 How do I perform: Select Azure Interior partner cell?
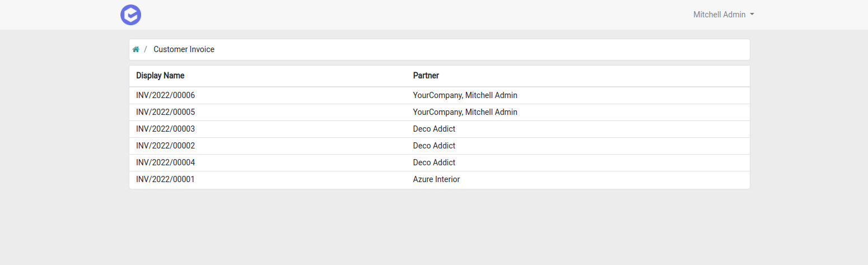(436, 179)
